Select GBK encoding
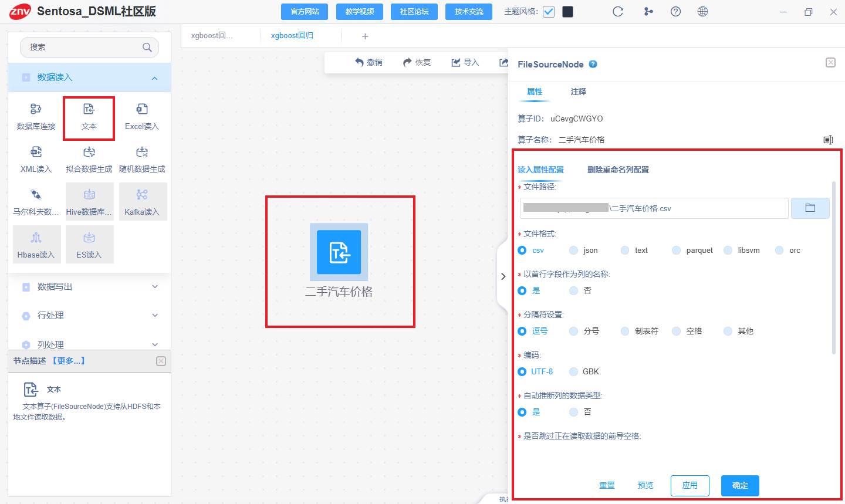 pos(574,372)
